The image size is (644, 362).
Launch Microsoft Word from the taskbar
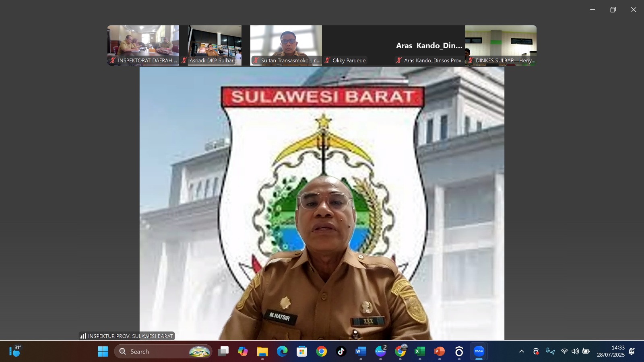361,352
